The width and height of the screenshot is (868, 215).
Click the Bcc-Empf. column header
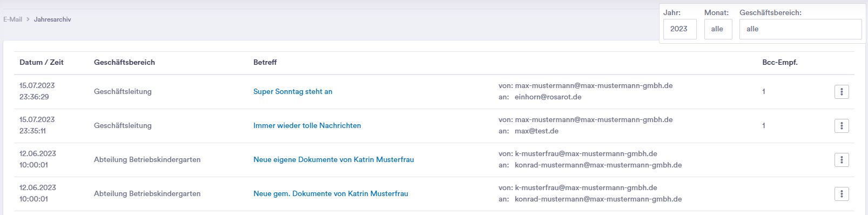pyautogui.click(x=780, y=63)
